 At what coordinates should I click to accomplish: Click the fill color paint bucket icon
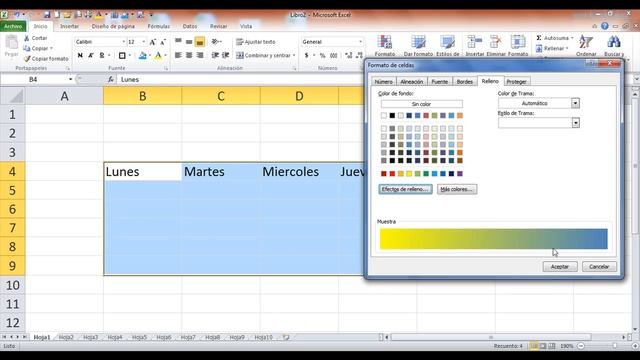142,55
